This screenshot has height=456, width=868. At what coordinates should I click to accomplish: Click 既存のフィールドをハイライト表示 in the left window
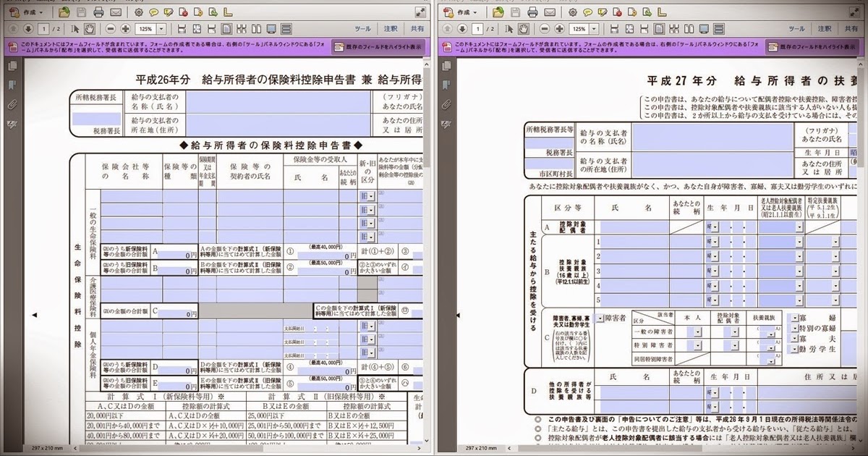click(x=378, y=47)
